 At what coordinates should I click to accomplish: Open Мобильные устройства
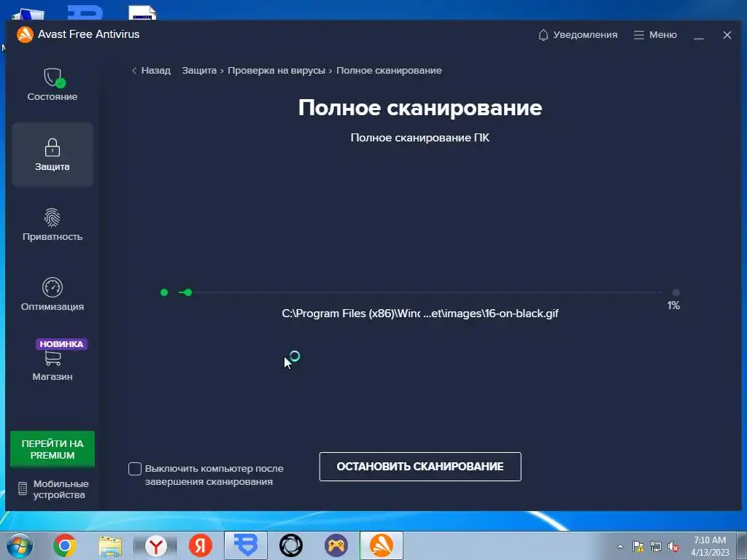click(53, 489)
